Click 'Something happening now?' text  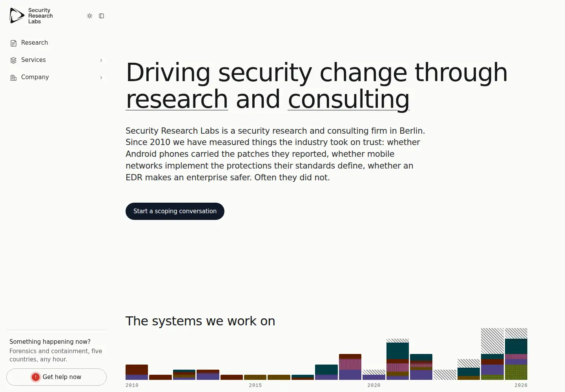(x=50, y=342)
